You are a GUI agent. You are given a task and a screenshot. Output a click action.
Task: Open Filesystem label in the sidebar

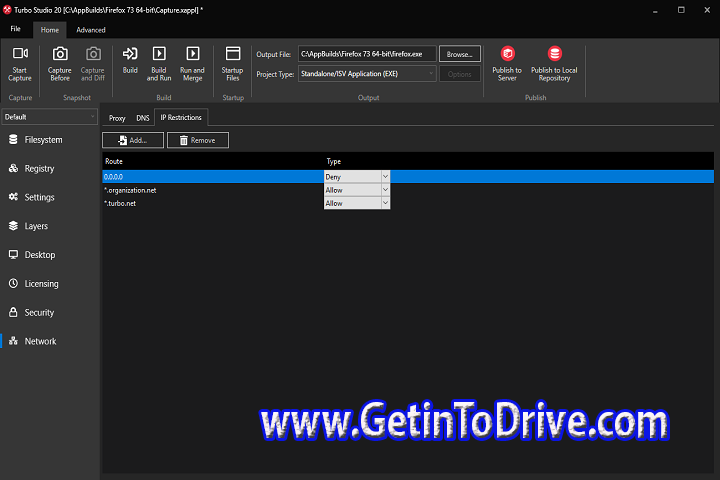[44, 140]
